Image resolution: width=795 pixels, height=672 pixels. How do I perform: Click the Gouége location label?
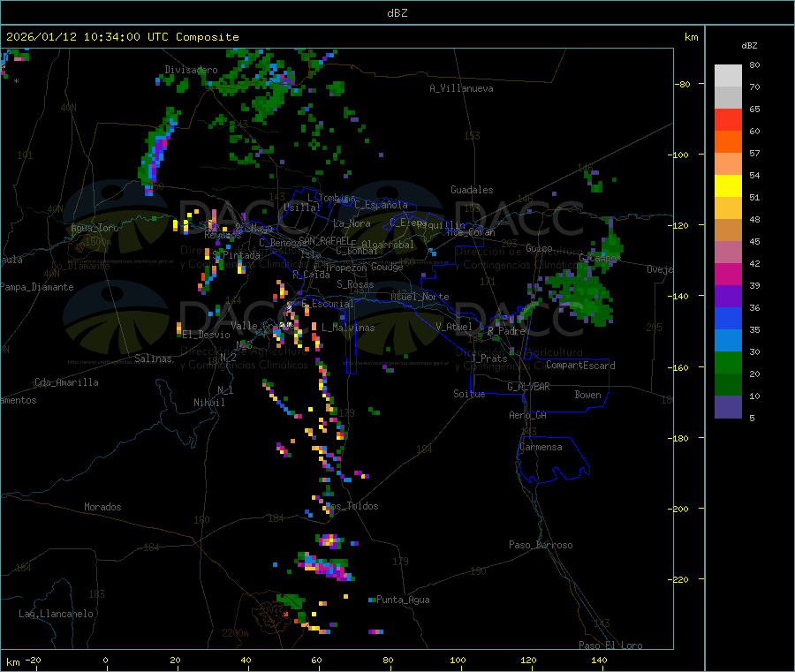[387, 267]
